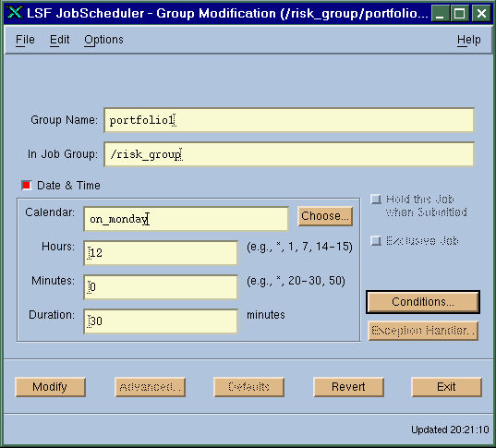
Task: Click the X window menu icon
Action: 15,13
